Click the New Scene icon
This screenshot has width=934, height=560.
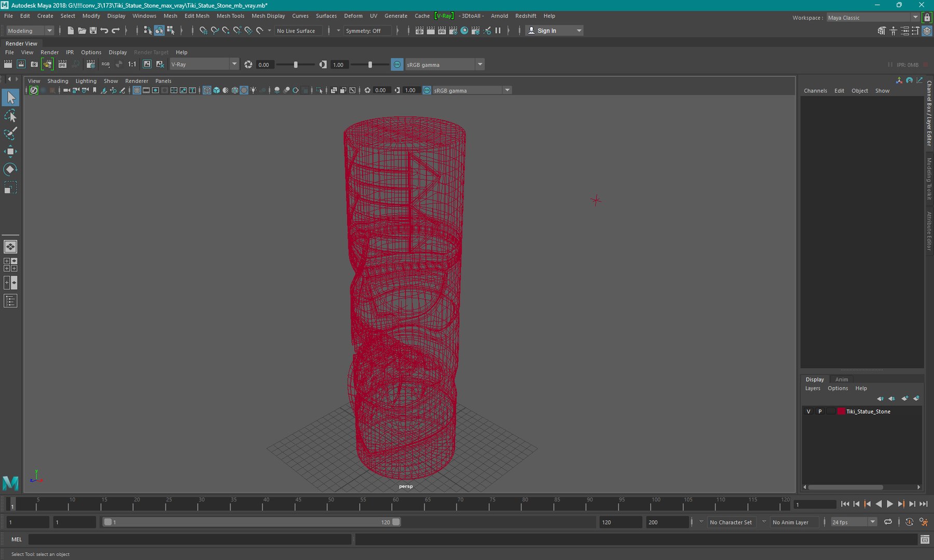pos(71,31)
